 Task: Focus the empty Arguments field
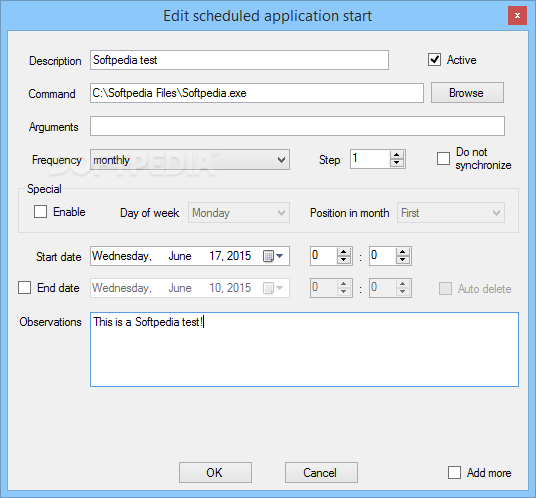[x=297, y=126]
